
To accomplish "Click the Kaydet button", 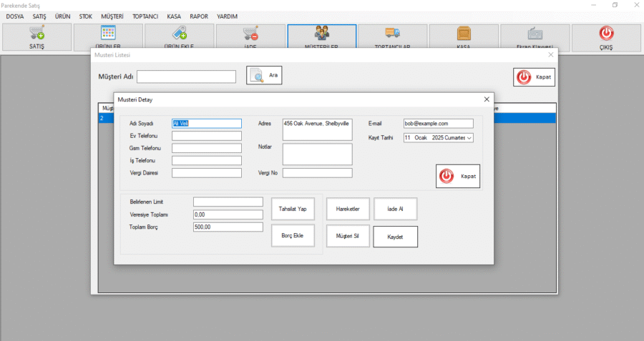I will point(396,237).
